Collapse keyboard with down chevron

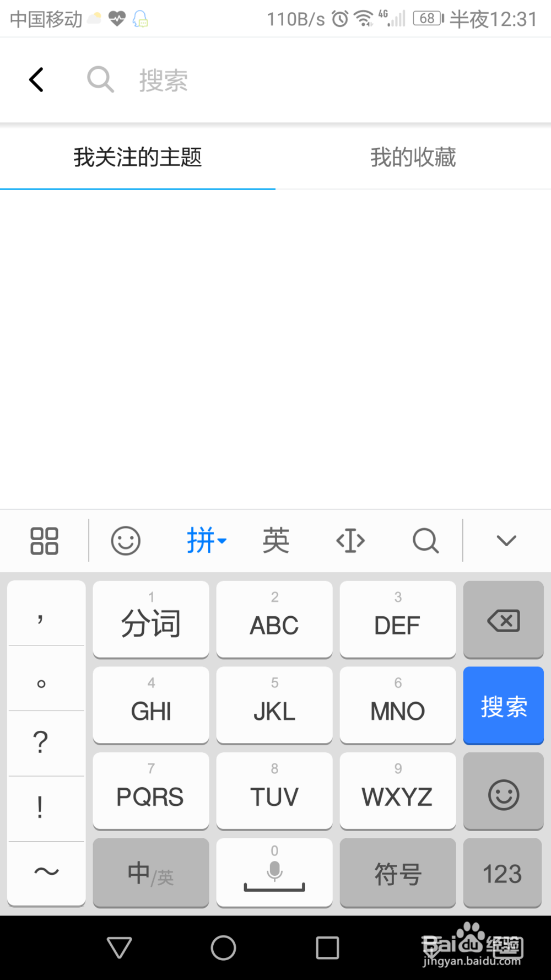coord(506,541)
